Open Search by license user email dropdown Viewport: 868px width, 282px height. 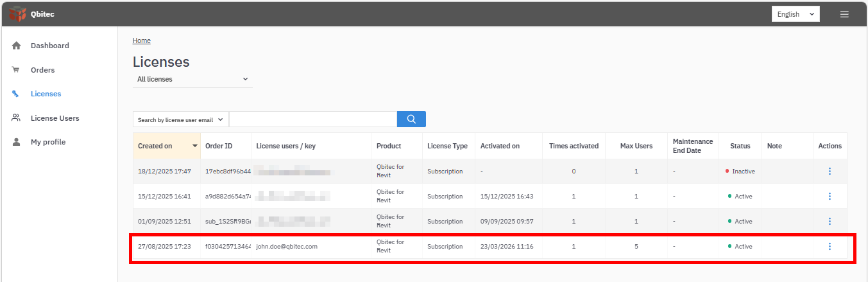(180, 119)
